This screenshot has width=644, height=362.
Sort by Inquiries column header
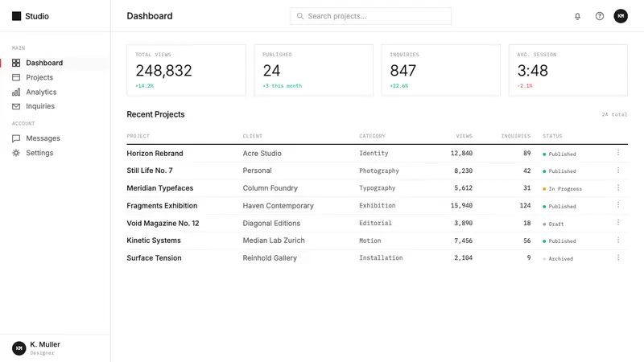[x=516, y=136]
